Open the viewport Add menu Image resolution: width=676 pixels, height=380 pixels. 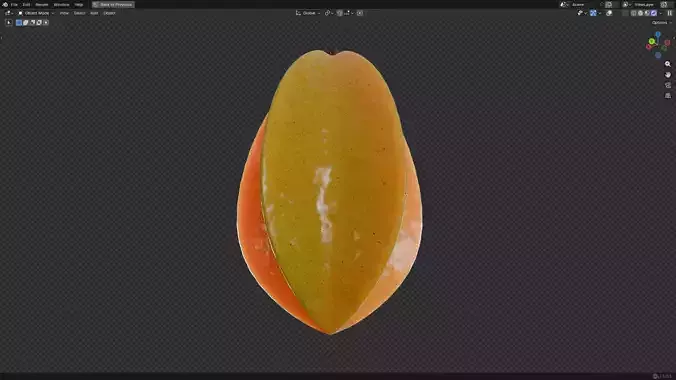pos(94,13)
